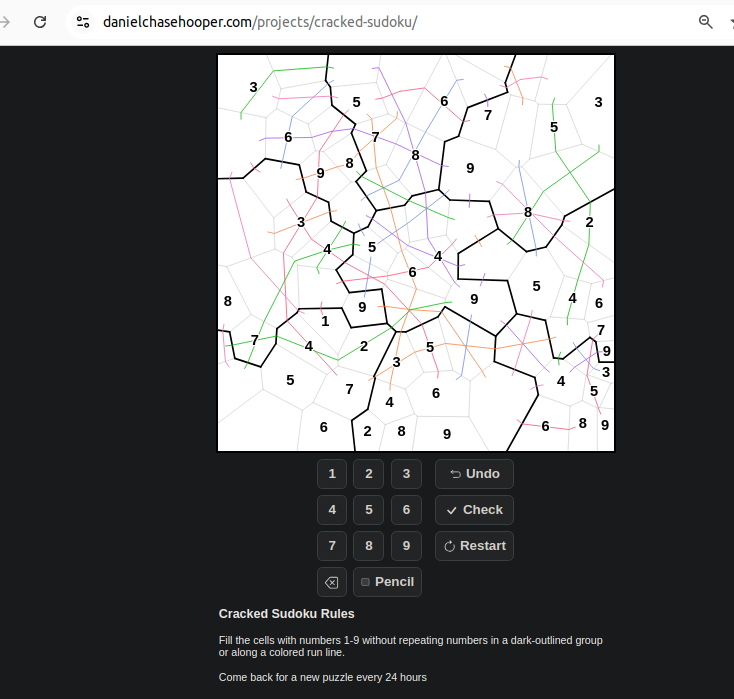This screenshot has height=699, width=734.
Task: Focus the address bar URL
Action: click(x=260, y=22)
